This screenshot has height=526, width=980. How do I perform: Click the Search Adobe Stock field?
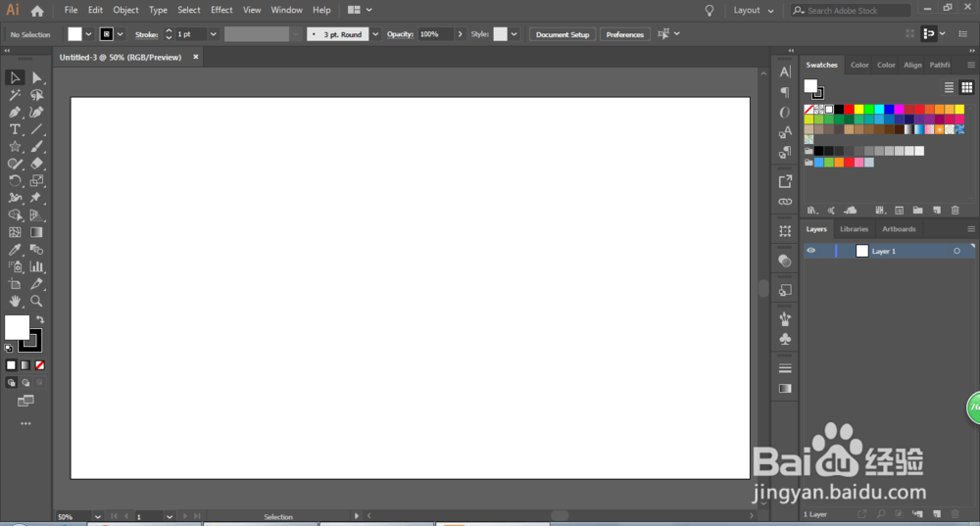click(x=851, y=11)
